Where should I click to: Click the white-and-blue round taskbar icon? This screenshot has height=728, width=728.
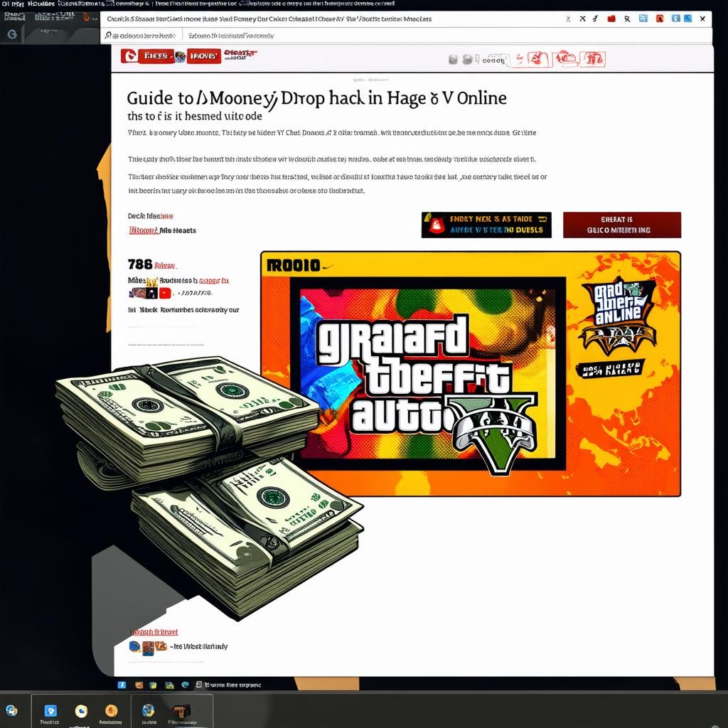click(81, 710)
